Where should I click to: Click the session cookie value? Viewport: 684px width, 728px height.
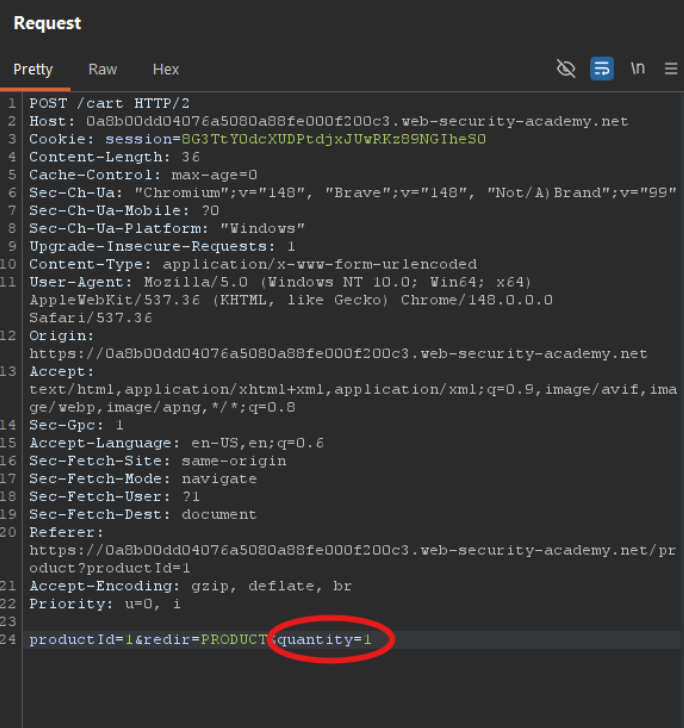coord(333,139)
